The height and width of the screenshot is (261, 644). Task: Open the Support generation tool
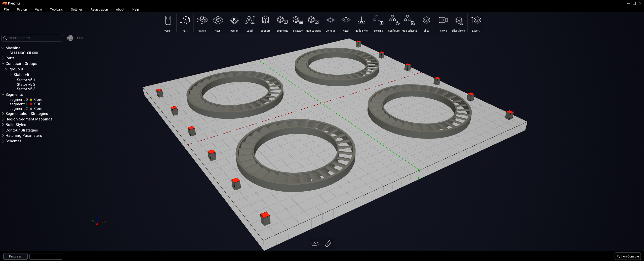[x=265, y=23]
